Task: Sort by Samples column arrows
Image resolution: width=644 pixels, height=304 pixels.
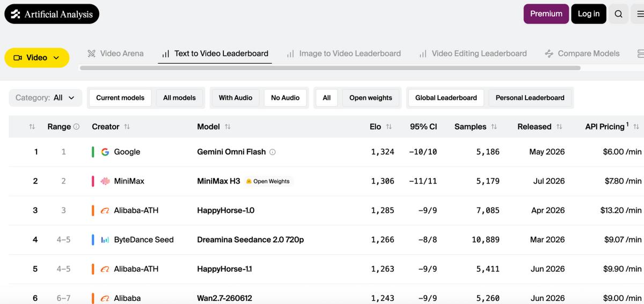Action: pos(494,127)
